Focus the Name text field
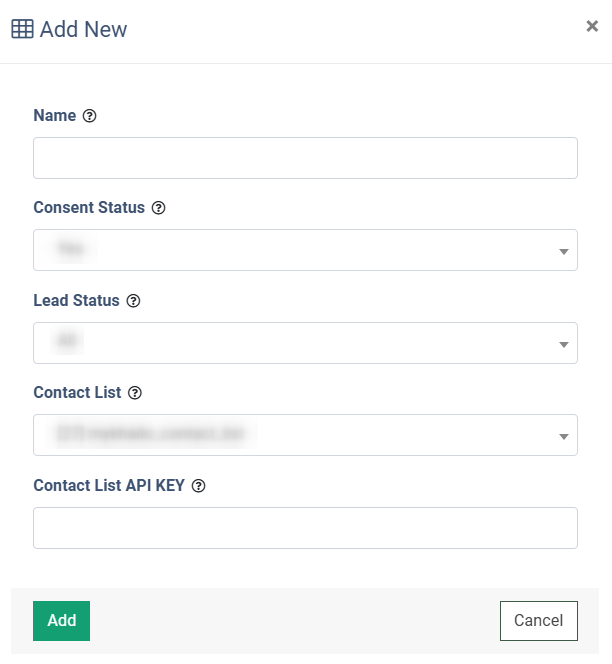612x664 pixels. [305, 158]
